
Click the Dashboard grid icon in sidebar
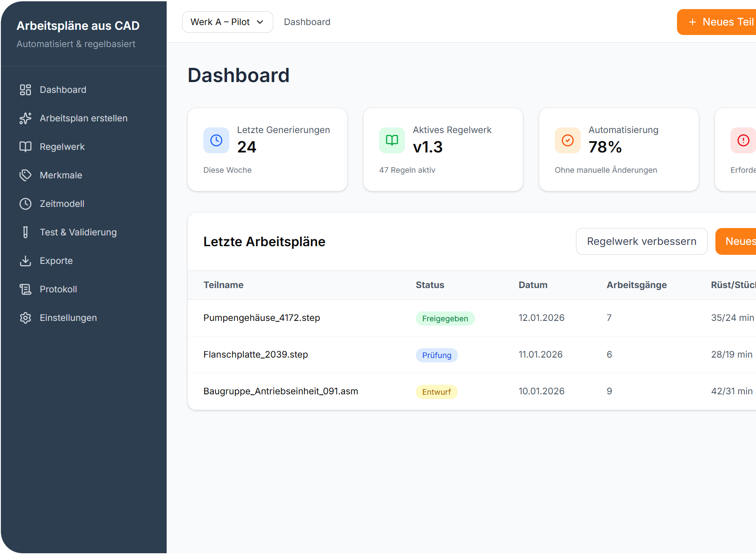(x=25, y=90)
